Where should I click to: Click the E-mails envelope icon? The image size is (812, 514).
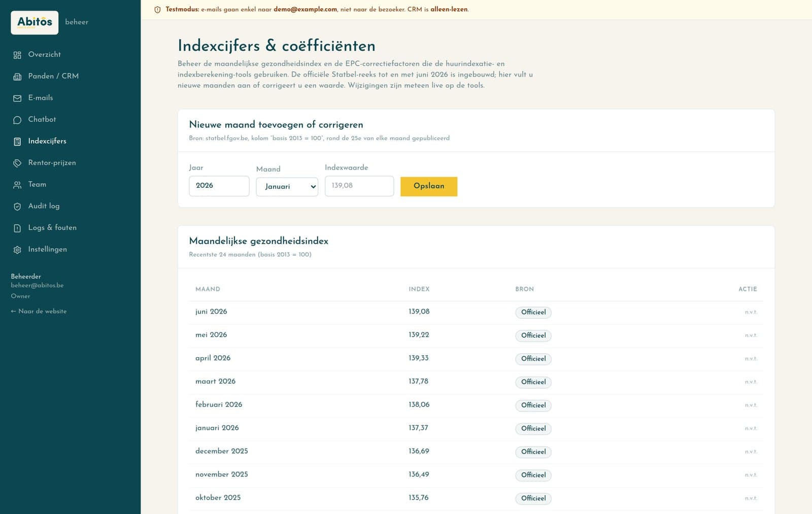pyautogui.click(x=17, y=98)
